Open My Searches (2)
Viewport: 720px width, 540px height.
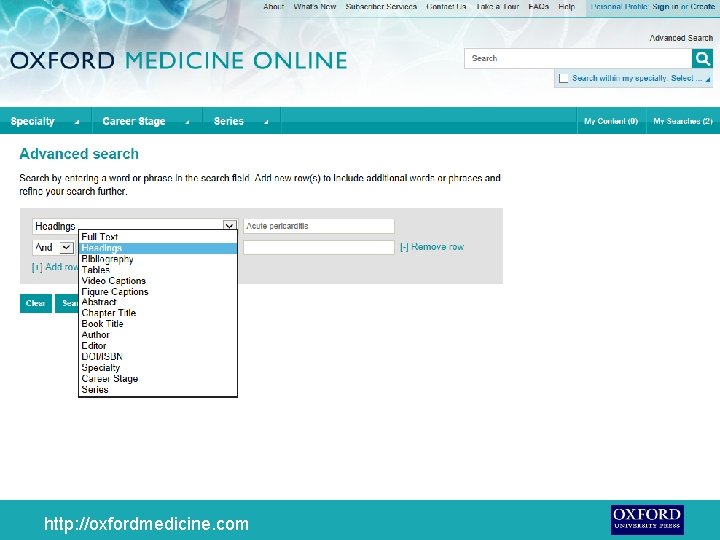coord(683,121)
